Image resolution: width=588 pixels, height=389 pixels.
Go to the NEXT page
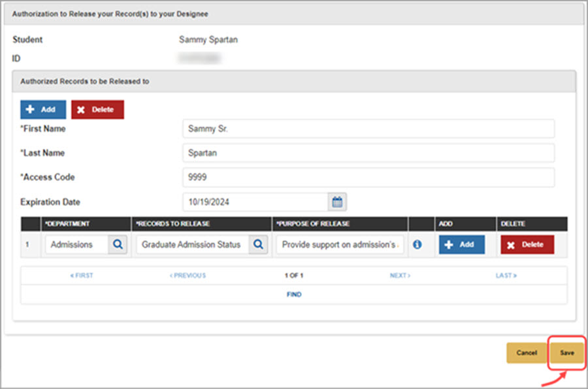pyautogui.click(x=399, y=275)
